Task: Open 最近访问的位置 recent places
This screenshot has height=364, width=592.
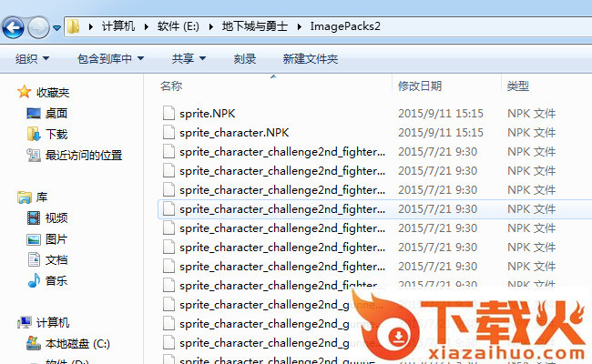Action: (84, 155)
